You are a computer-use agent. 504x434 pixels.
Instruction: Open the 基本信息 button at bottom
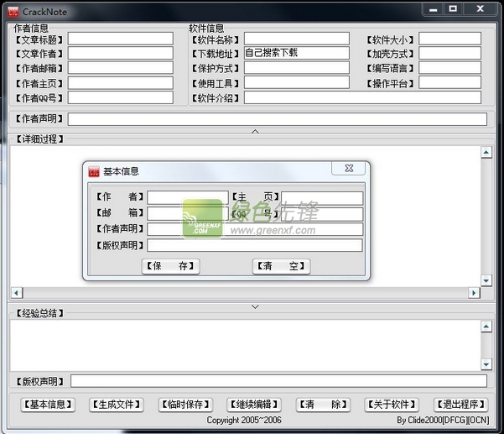(48, 405)
